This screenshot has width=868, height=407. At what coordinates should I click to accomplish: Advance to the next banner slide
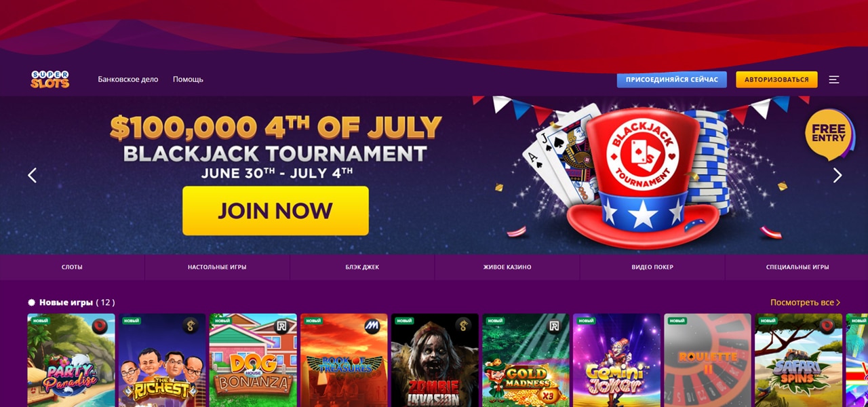[x=837, y=175]
